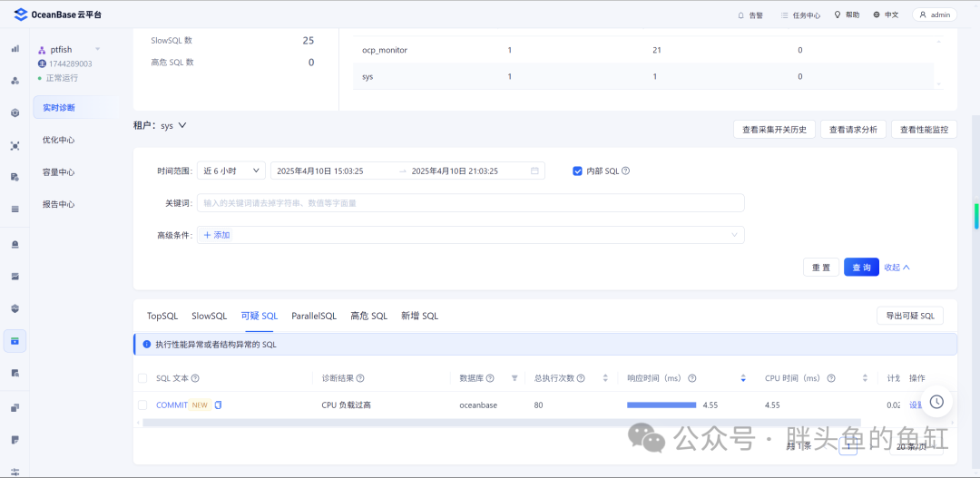The width and height of the screenshot is (980, 478).
Task: Switch to the TopSQL tab
Action: (162, 317)
